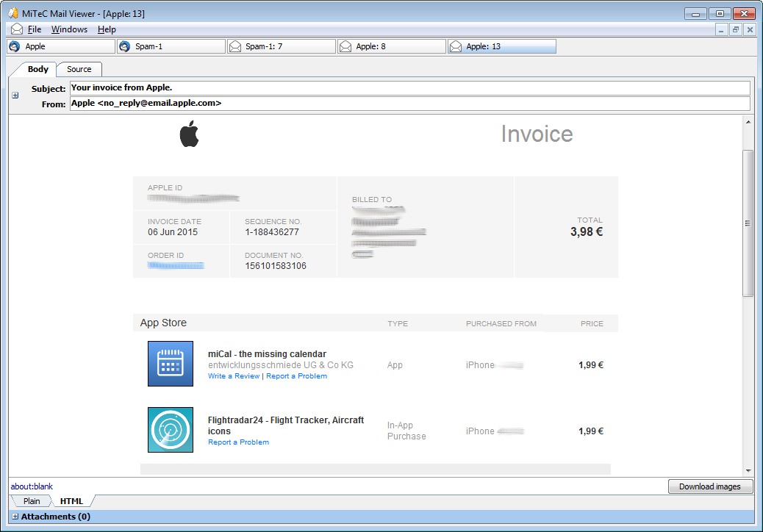The image size is (763, 532).
Task: Click the invoice total 3,98 €
Action: [x=587, y=232]
